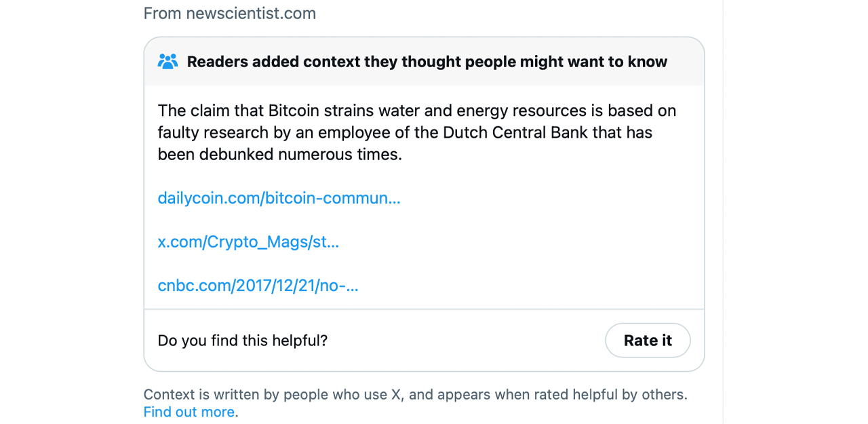Click the context disclaimer footer text
Screen dimensions: 868x424
(x=415, y=394)
